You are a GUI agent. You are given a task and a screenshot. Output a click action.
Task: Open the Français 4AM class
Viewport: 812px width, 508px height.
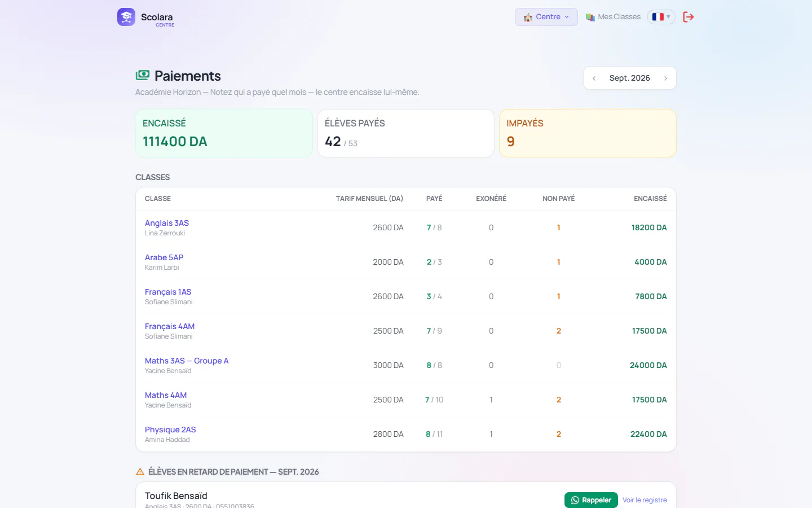point(170,326)
